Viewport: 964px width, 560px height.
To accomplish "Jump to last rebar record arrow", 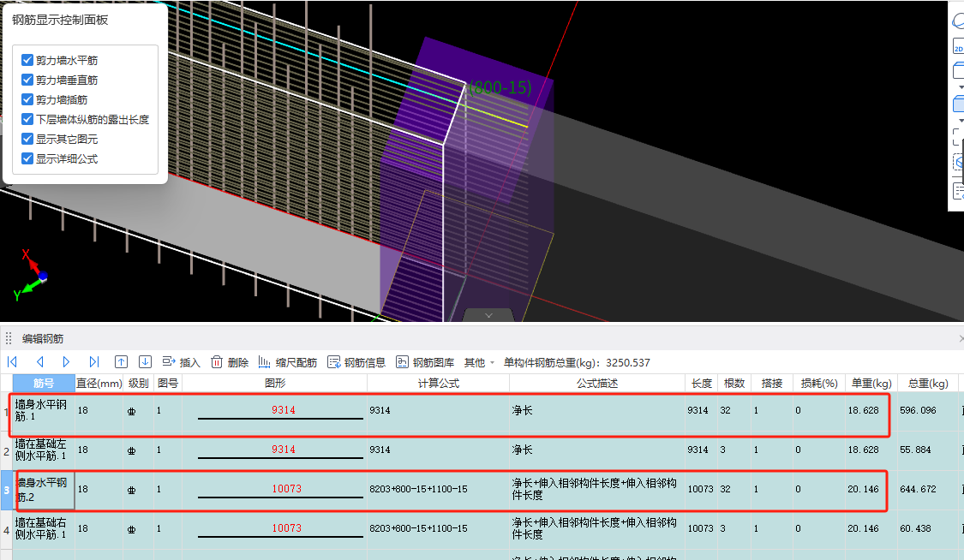I will coord(93,362).
